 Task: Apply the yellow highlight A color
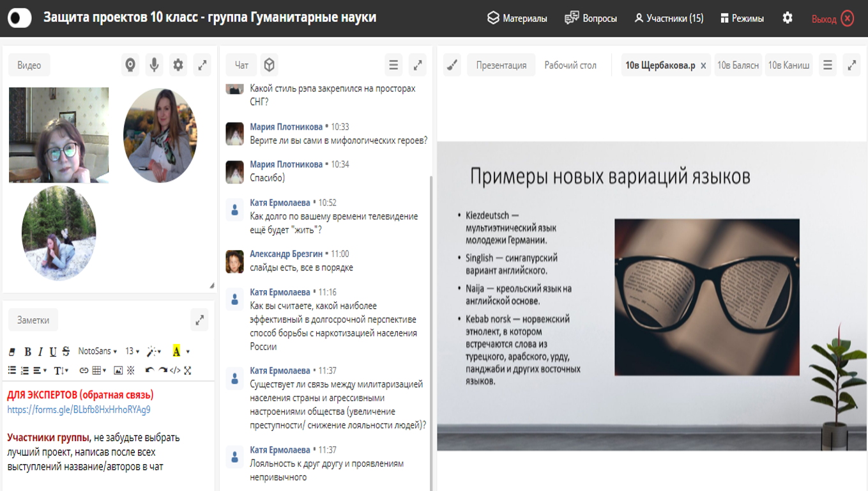tap(176, 351)
